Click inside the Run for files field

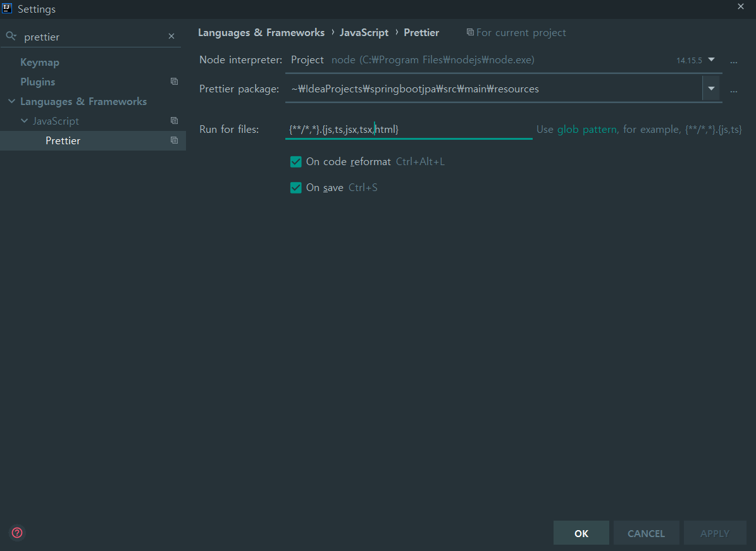[409, 129]
